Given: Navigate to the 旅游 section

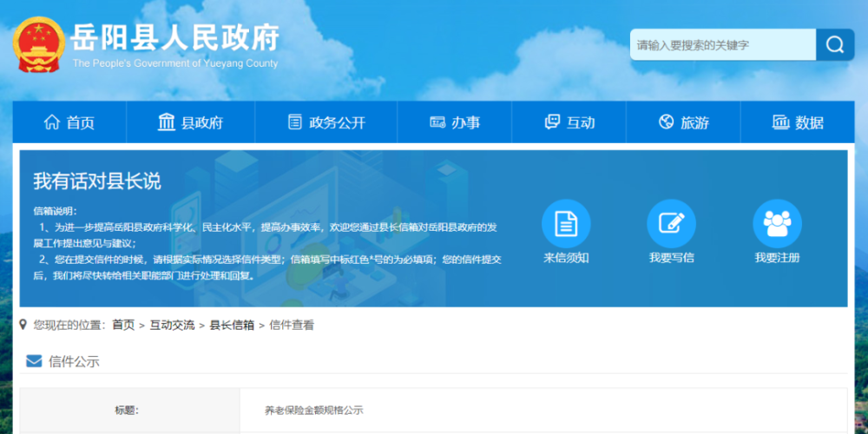Looking at the screenshot, I should coord(683,122).
